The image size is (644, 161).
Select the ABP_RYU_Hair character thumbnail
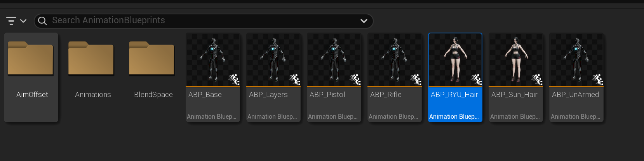click(x=455, y=59)
